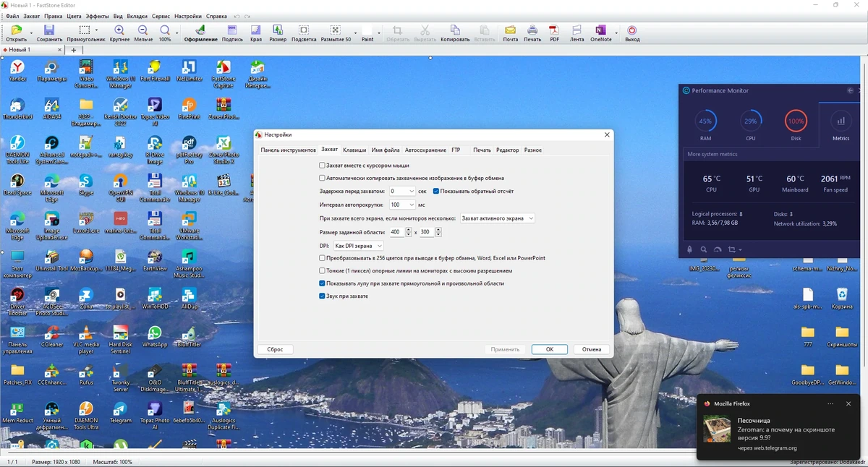The height and width of the screenshot is (467, 868).
Task: Open the Draw (Оформление) tool
Action: coord(200,33)
